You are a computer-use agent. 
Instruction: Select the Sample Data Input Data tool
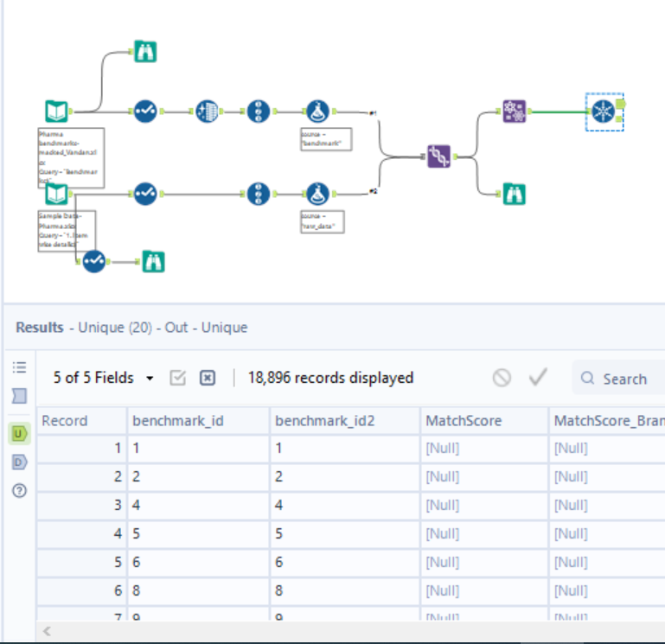point(57,194)
